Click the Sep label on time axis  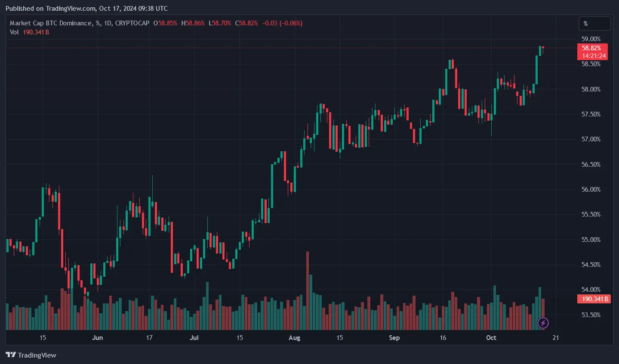pyautogui.click(x=394, y=338)
